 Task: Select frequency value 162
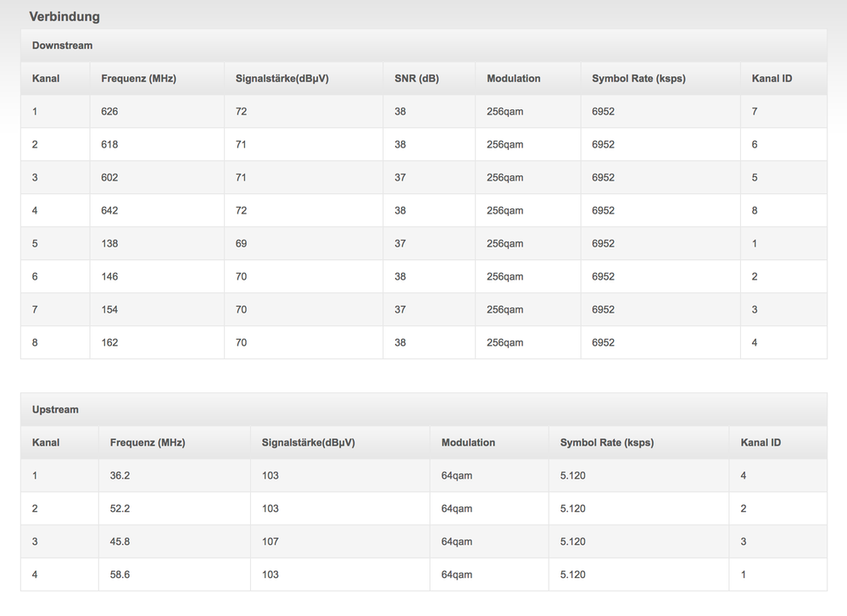pos(109,341)
